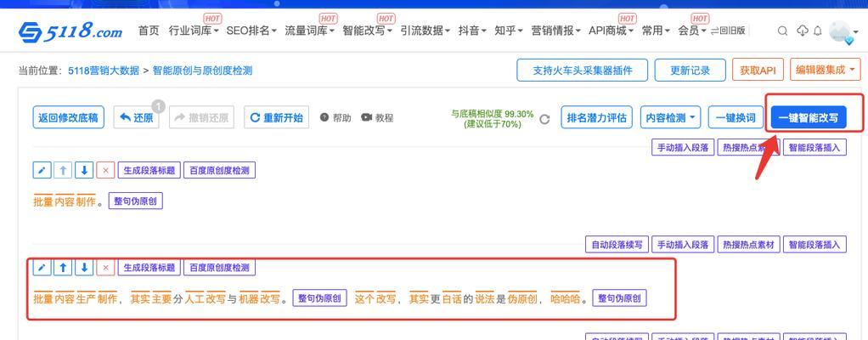Click 生成段落标题 for the 批量内容生产制作 paragraph
The width and height of the screenshot is (868, 340).
[149, 268]
